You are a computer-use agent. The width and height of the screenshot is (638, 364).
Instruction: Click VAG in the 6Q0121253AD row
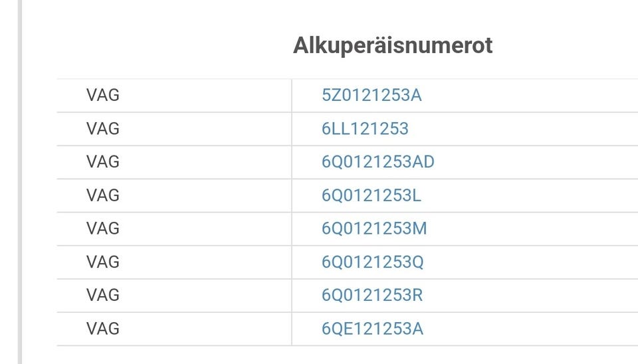click(103, 162)
